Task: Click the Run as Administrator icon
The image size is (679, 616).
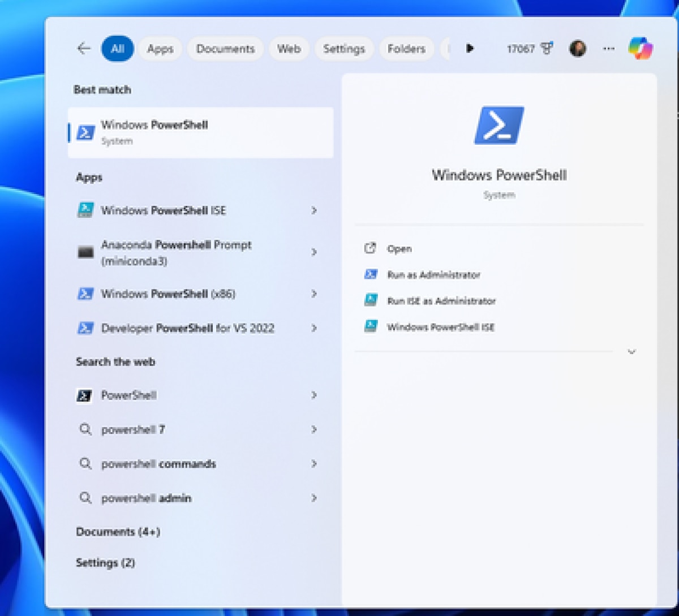Action: click(371, 275)
